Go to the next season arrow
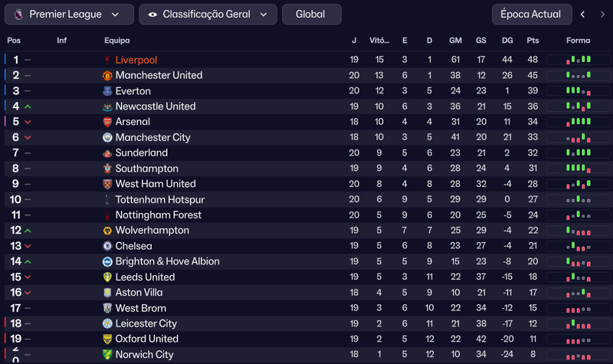613x364 pixels. [602, 15]
